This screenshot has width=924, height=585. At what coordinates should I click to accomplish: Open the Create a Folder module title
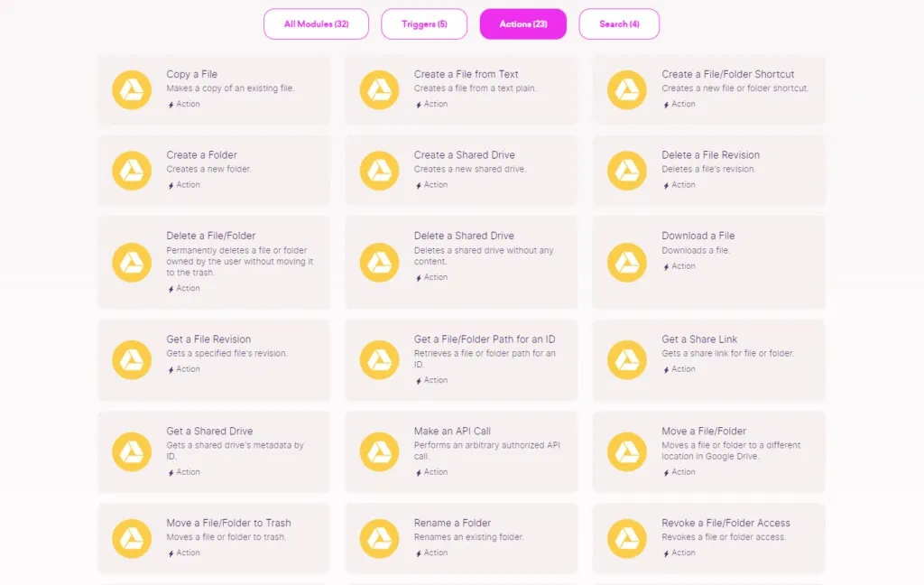[201, 155]
